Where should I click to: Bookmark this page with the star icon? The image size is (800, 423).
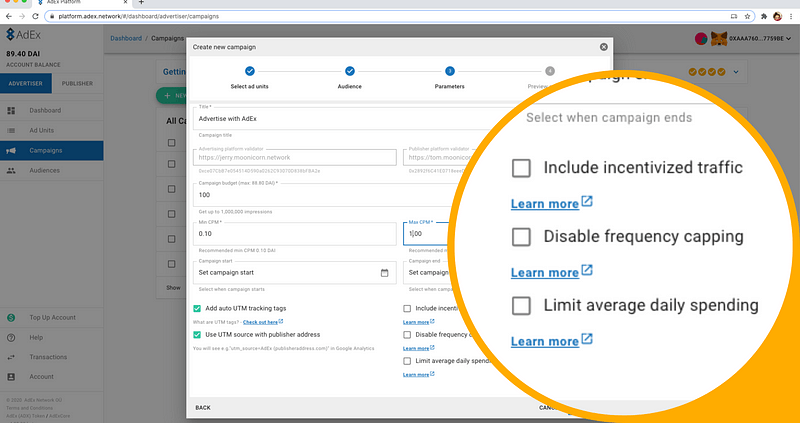(x=747, y=16)
